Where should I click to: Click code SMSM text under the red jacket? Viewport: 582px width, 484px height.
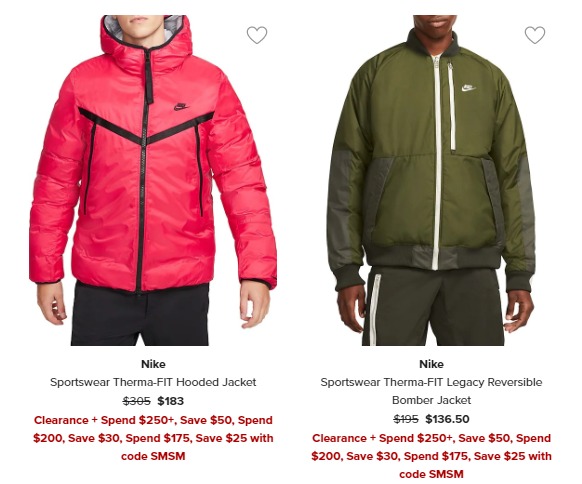[153, 456]
